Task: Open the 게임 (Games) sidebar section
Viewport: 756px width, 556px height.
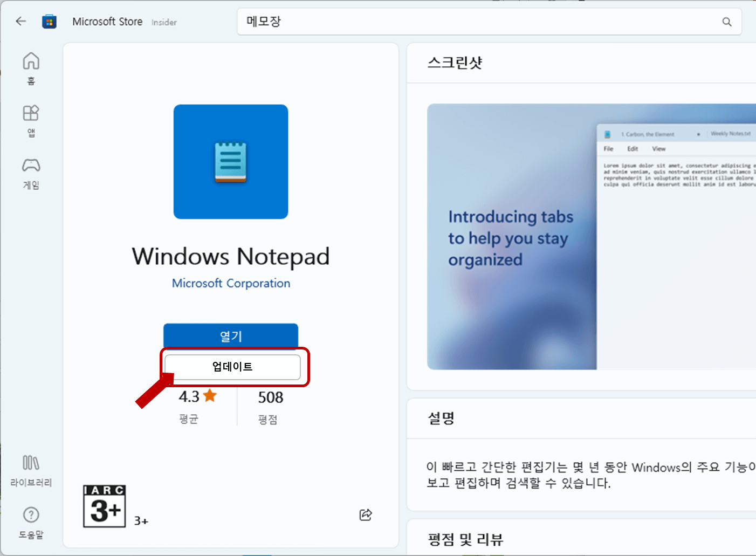Action: [31, 174]
